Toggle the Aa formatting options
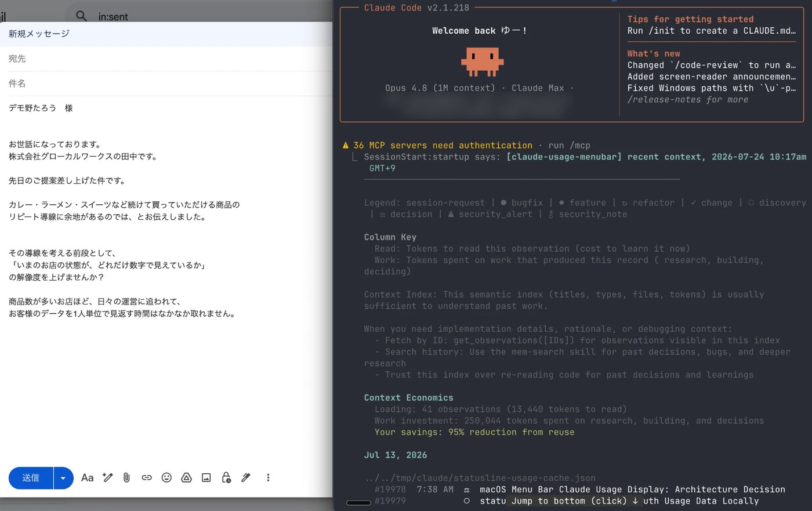 (x=87, y=478)
